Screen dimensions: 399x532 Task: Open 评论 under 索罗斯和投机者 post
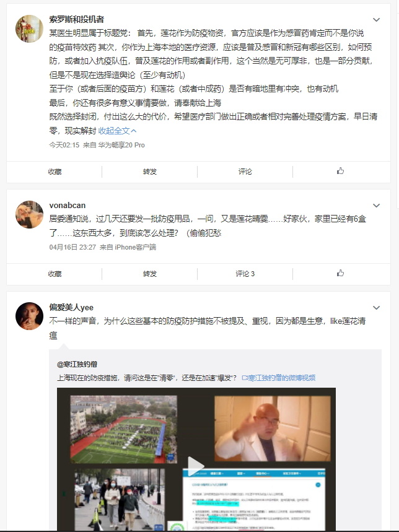(245, 172)
